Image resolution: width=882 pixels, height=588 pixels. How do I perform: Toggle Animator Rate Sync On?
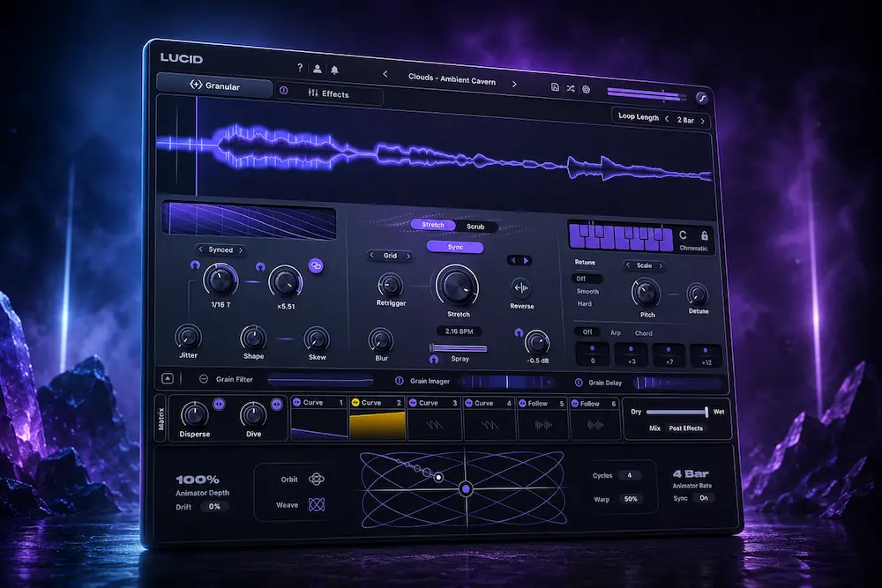703,498
